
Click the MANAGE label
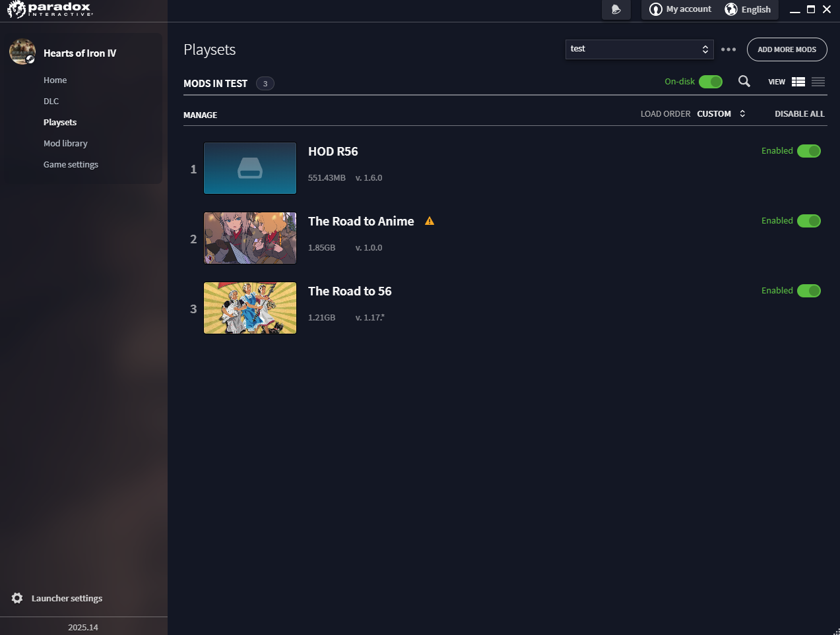point(200,115)
